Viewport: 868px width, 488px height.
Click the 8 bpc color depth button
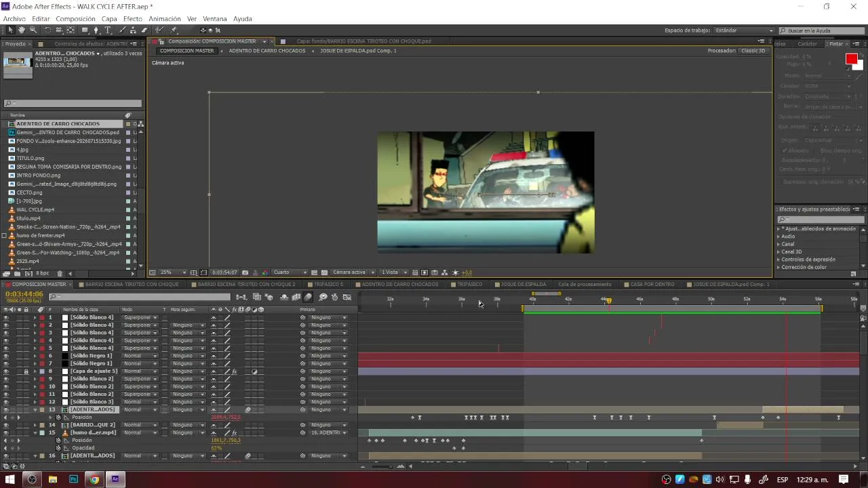(x=42, y=273)
